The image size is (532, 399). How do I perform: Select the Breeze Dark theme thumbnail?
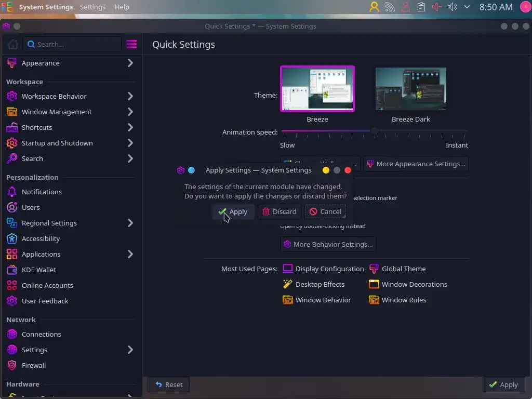(x=411, y=89)
